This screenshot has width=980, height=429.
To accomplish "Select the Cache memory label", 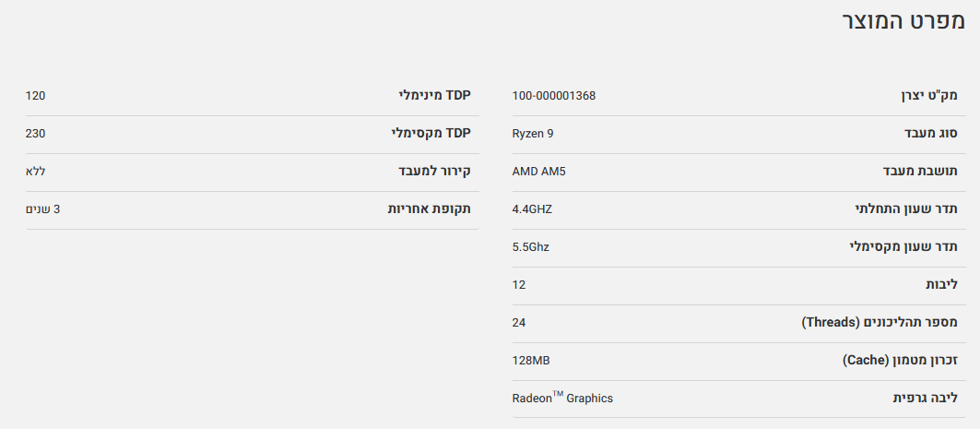I will pyautogui.click(x=900, y=361).
